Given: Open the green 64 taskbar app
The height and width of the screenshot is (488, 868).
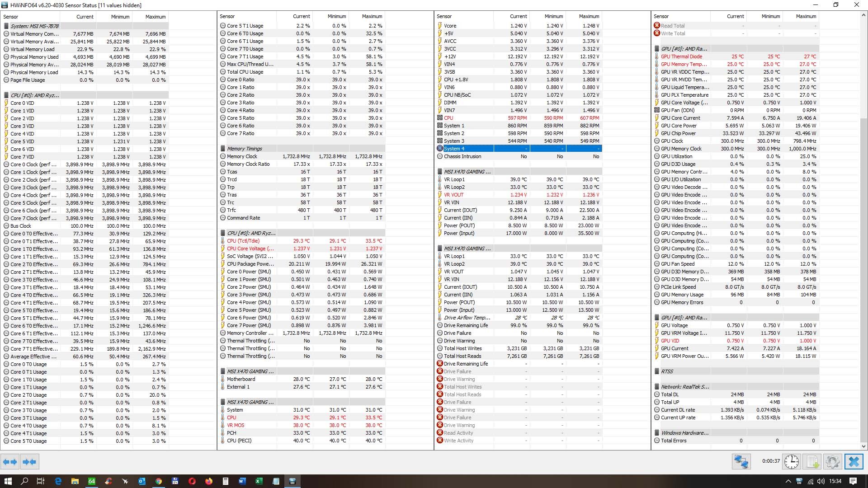Looking at the screenshot, I should pos(91,481).
